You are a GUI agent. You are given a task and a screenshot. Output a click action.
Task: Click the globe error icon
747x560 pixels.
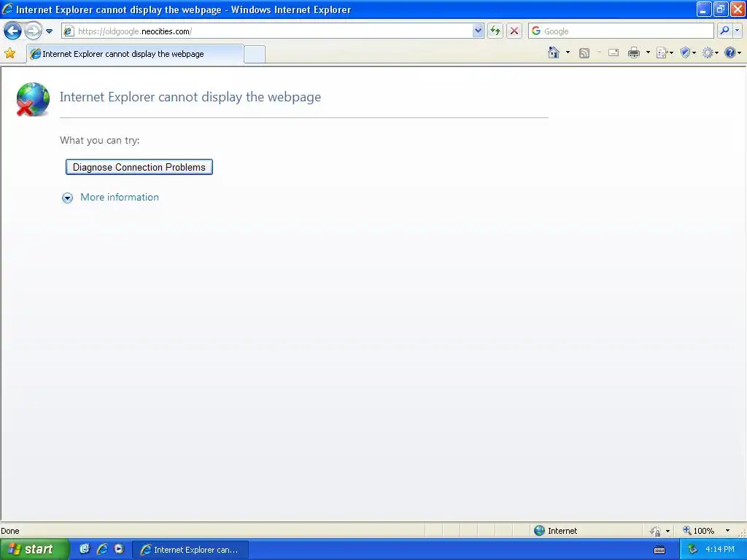(33, 99)
